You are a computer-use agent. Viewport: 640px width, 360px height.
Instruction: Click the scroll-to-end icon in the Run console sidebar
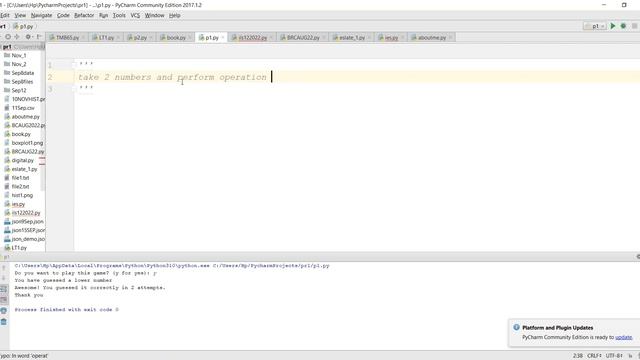tap(4, 300)
